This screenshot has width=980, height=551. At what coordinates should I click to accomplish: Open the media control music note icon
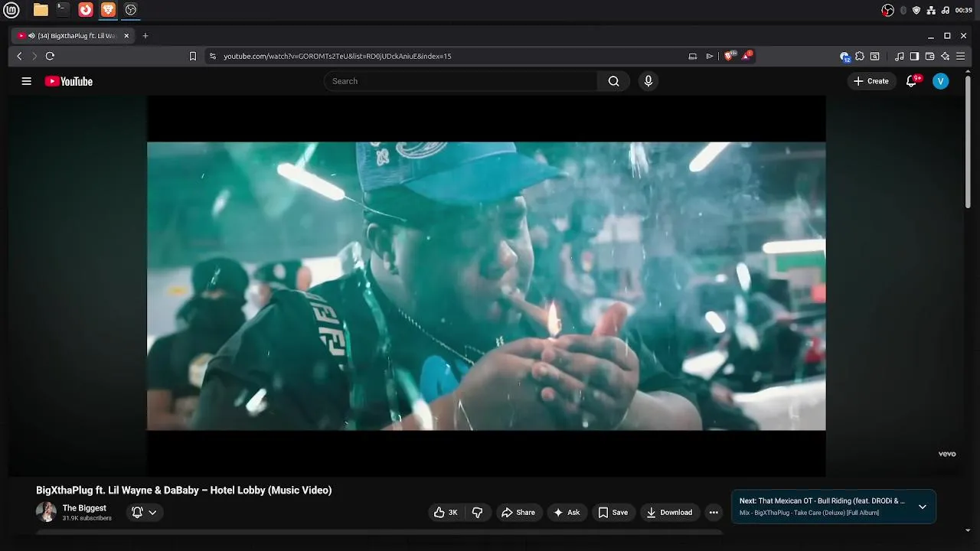coord(900,56)
